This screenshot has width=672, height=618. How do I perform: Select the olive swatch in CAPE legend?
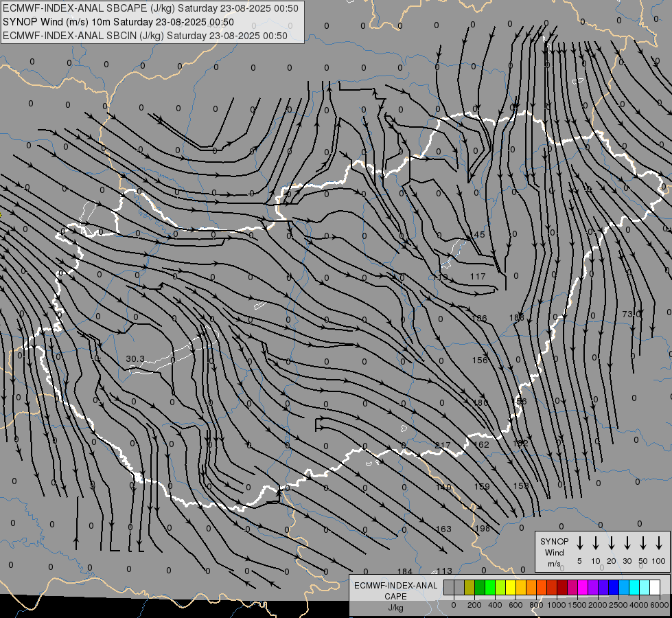470,587
